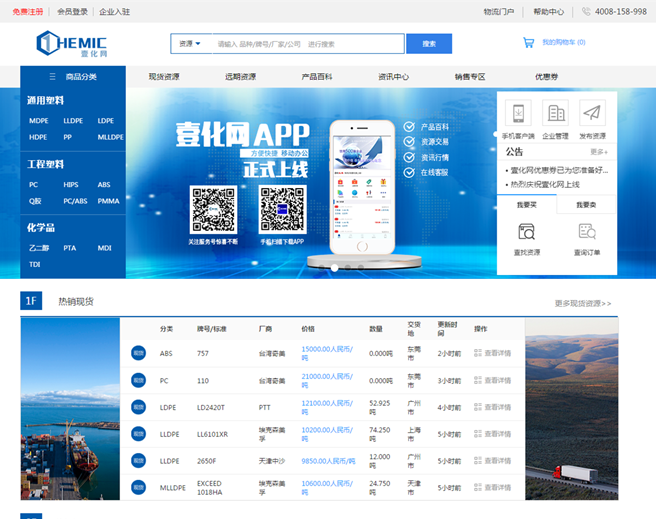Open the 现货资源 menu

164,77
